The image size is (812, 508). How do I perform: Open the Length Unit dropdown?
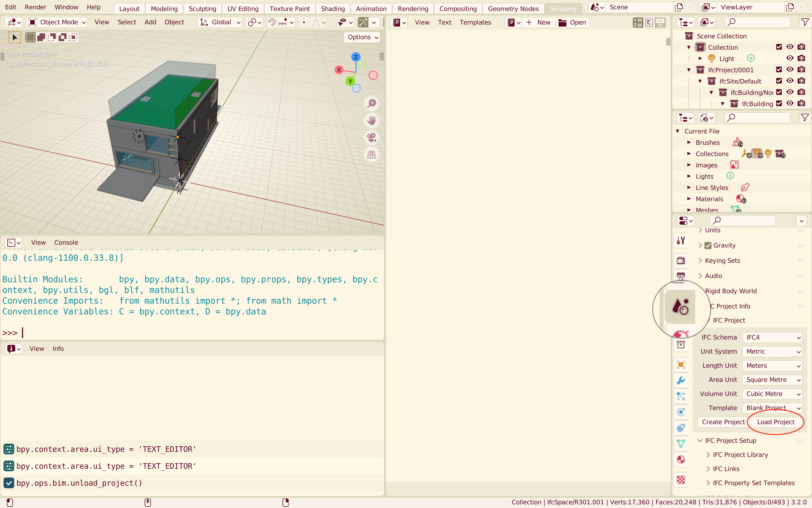tap(772, 365)
